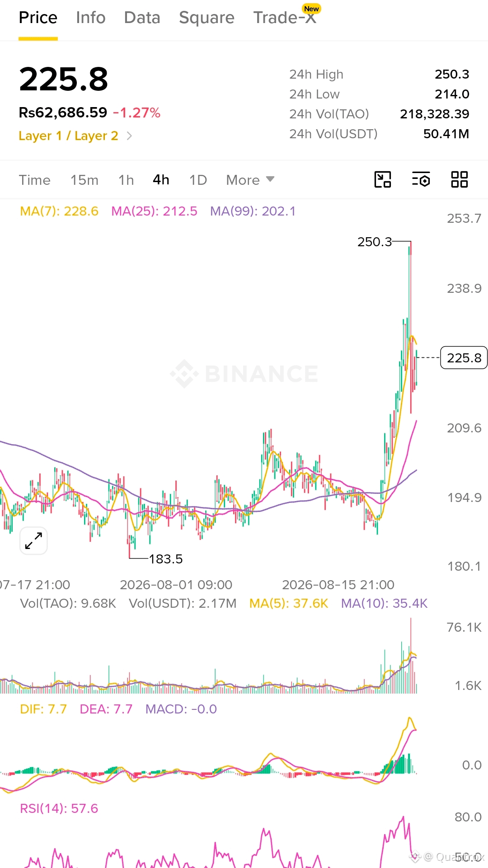Select the 4h timeframe
This screenshot has width=488, height=868.
coord(161,180)
